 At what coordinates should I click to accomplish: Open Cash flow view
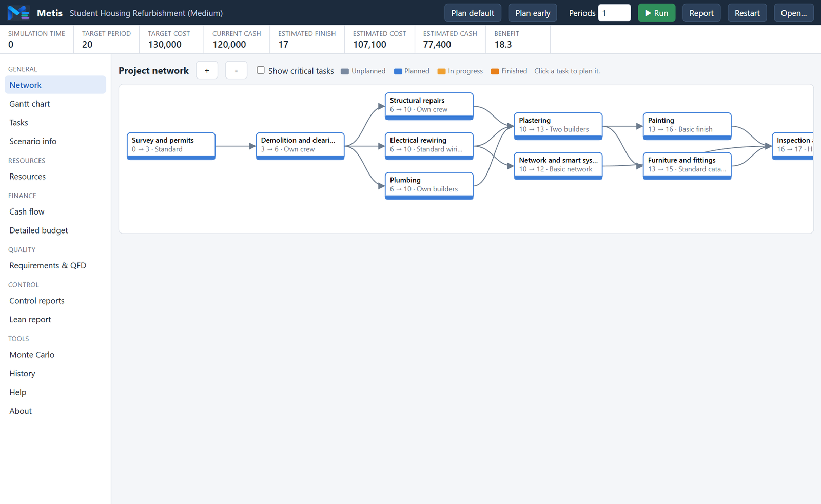click(55, 211)
